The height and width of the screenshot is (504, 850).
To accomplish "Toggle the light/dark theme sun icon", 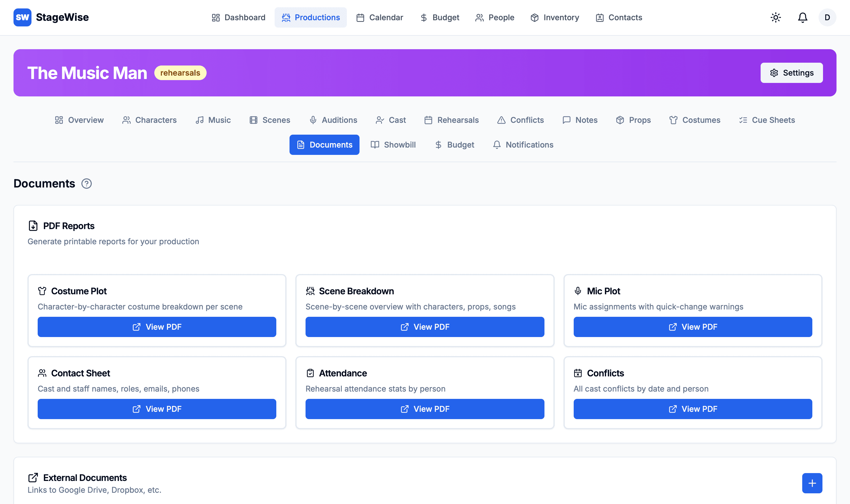I will [x=775, y=17].
